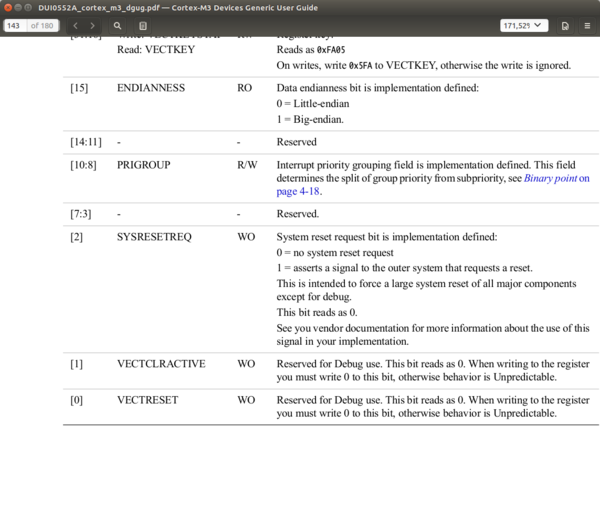Click the ENDIANNESS field name
This screenshot has height=521, width=600.
click(151, 88)
